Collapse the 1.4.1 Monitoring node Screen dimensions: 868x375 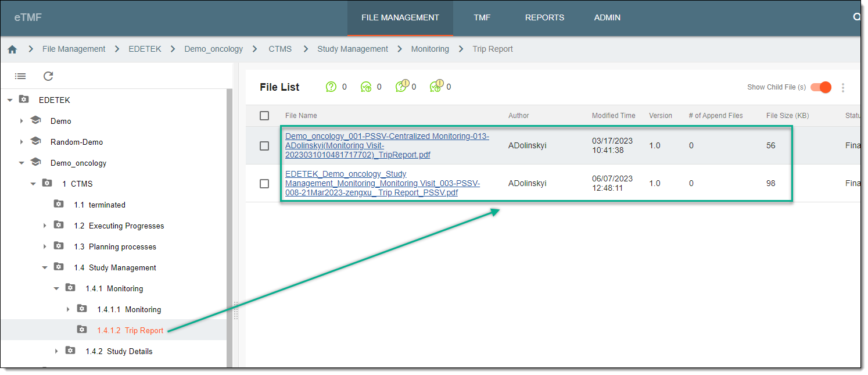tap(56, 288)
